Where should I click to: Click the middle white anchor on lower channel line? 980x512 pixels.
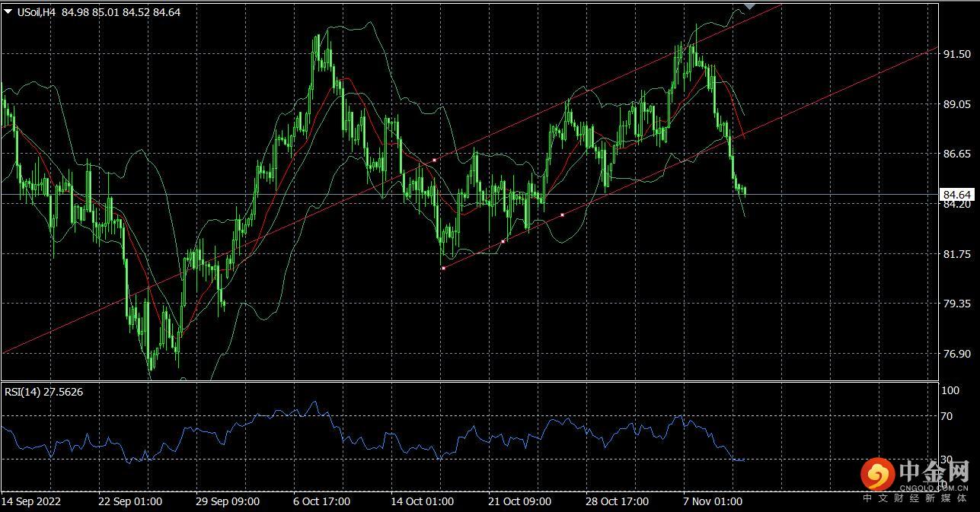[503, 241]
